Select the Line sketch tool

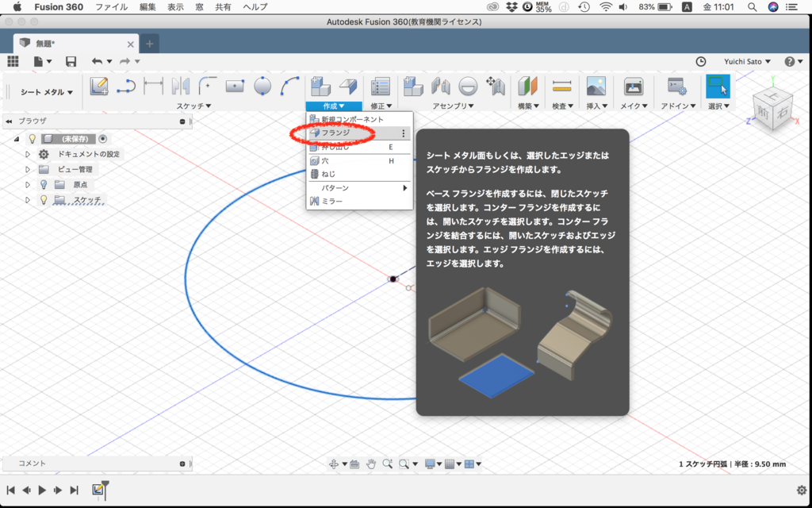127,86
